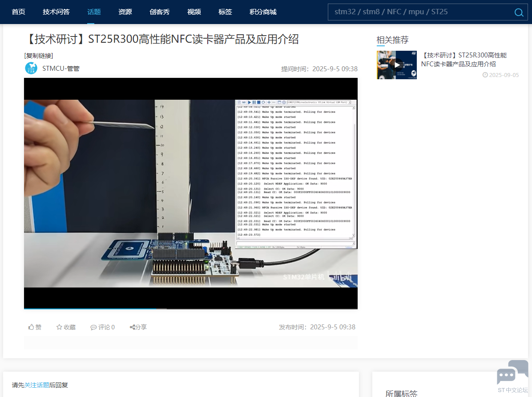Like the post with 赞 thumbs-up

tap(35, 327)
